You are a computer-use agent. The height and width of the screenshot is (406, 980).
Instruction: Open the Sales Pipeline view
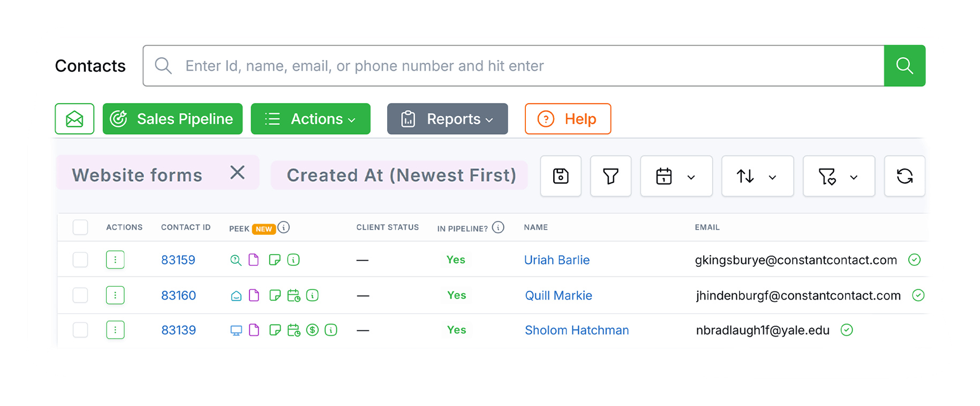tap(172, 119)
